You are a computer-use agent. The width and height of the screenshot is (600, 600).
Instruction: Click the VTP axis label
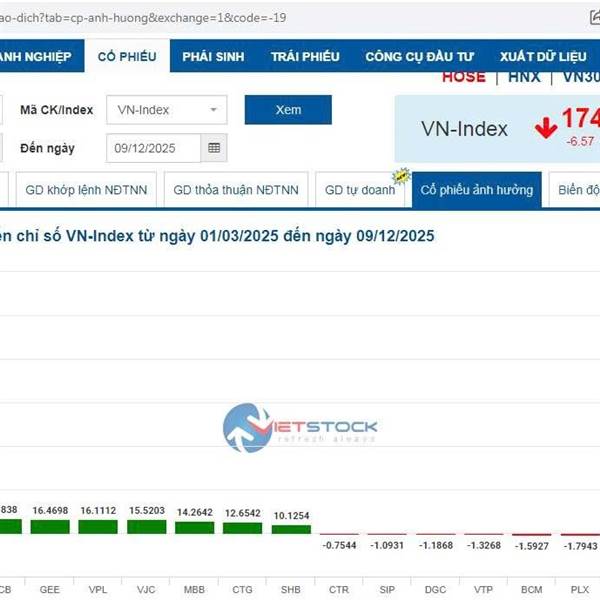[483, 589]
